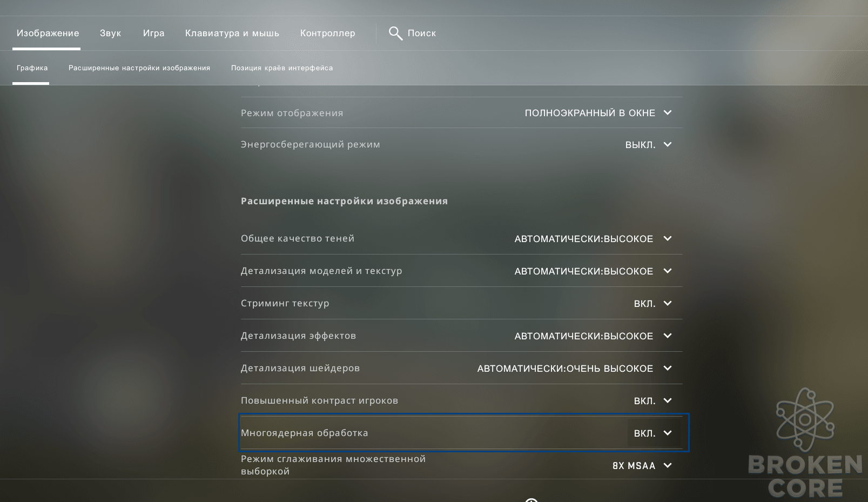The height and width of the screenshot is (502, 868).
Task: Switch to the Звук tab
Action: coord(110,34)
